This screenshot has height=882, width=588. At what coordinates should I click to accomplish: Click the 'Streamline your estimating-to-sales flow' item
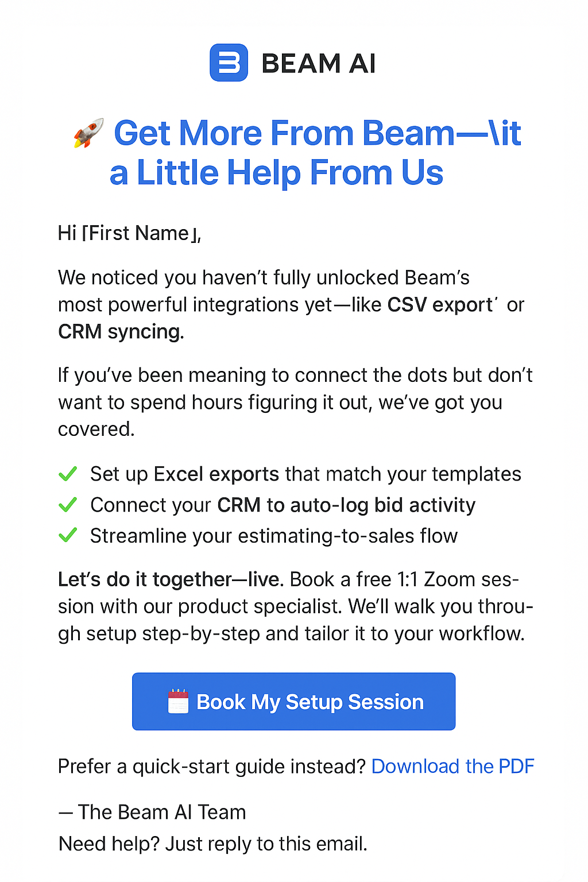click(x=274, y=536)
